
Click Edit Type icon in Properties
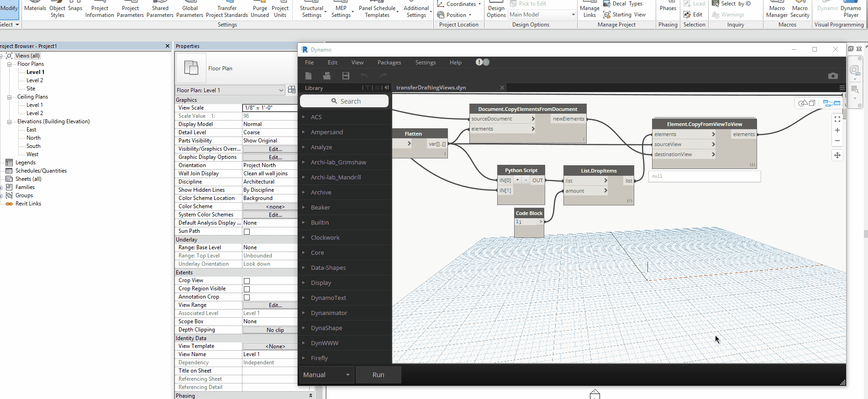292,90
